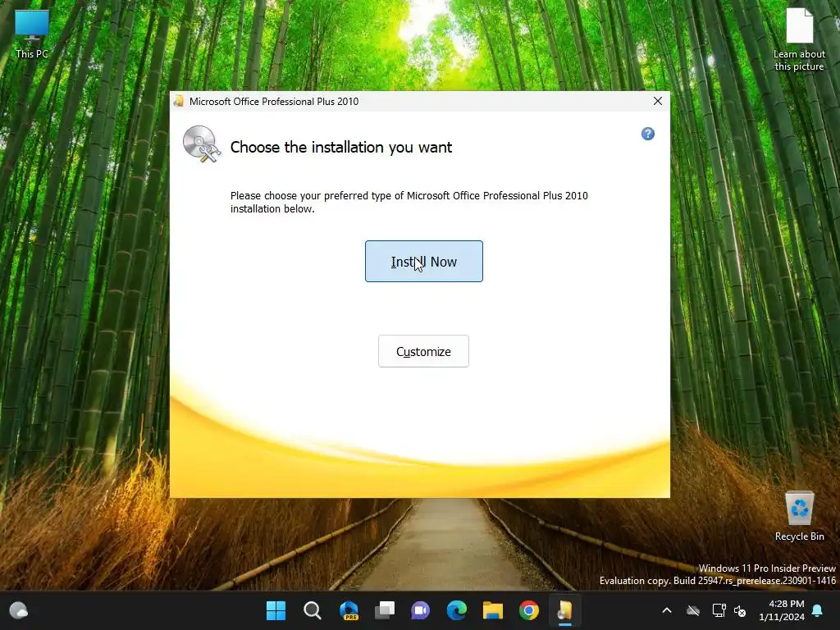This screenshot has width=840, height=630.
Task: Open the blue Help question mark icon
Action: coord(648,134)
